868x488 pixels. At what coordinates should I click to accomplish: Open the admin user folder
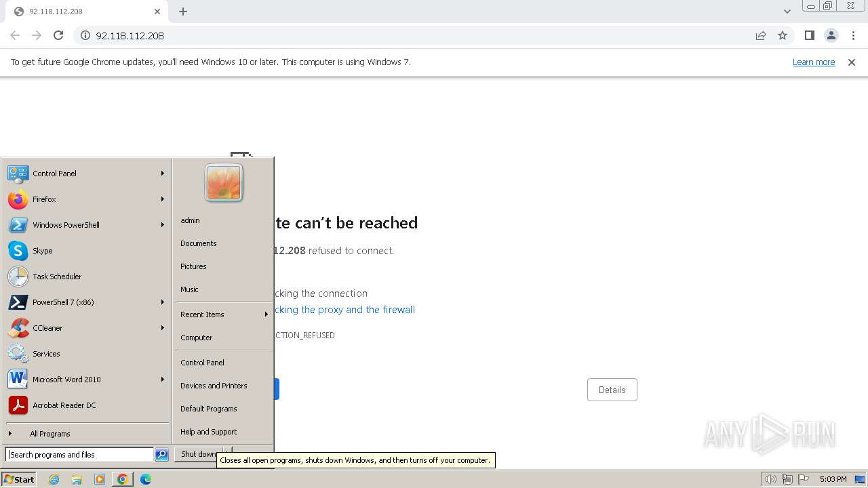pos(224,220)
